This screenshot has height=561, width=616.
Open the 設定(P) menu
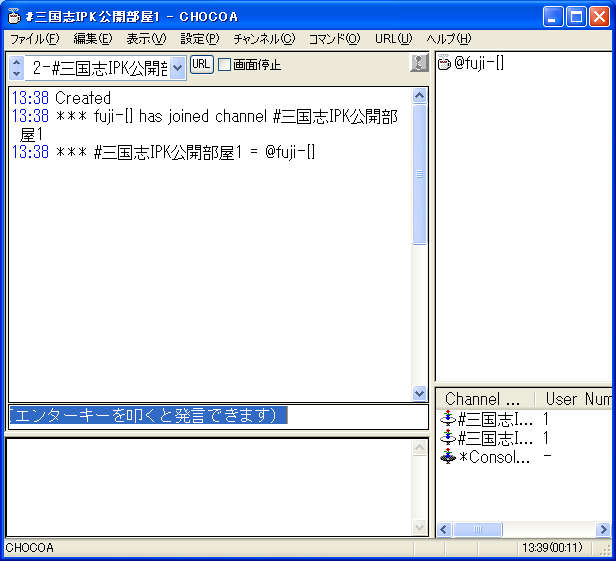[199, 39]
